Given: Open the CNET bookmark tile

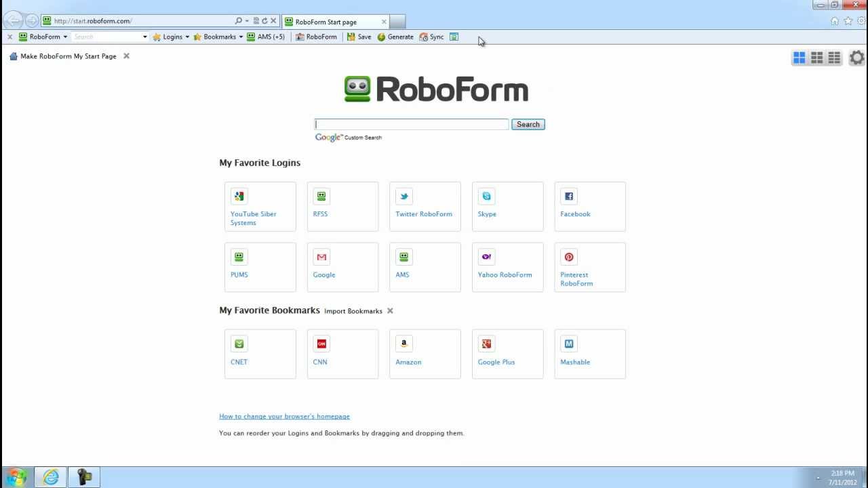Looking at the screenshot, I should tap(260, 354).
